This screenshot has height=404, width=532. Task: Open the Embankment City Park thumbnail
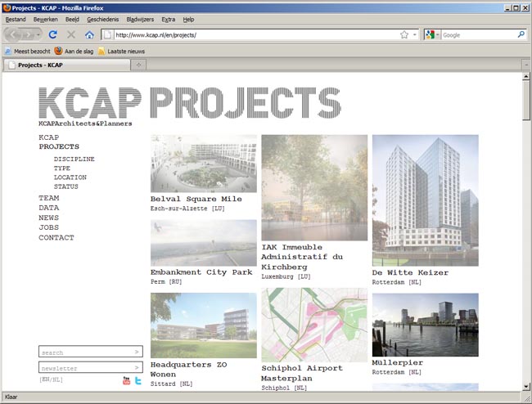[204, 243]
